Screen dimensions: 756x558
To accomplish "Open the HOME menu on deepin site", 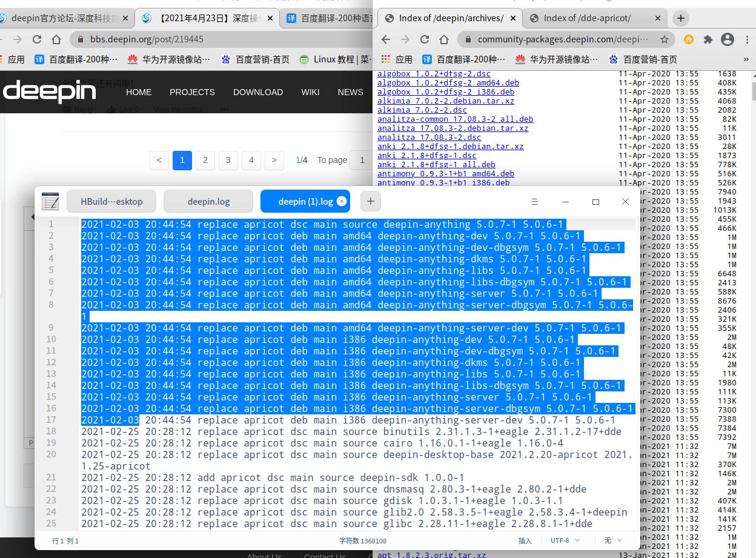I will pyautogui.click(x=139, y=92).
